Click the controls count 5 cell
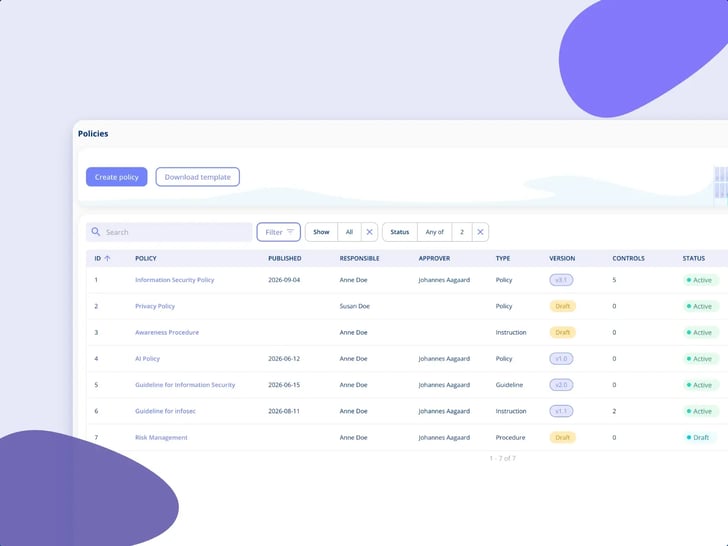 coord(614,280)
